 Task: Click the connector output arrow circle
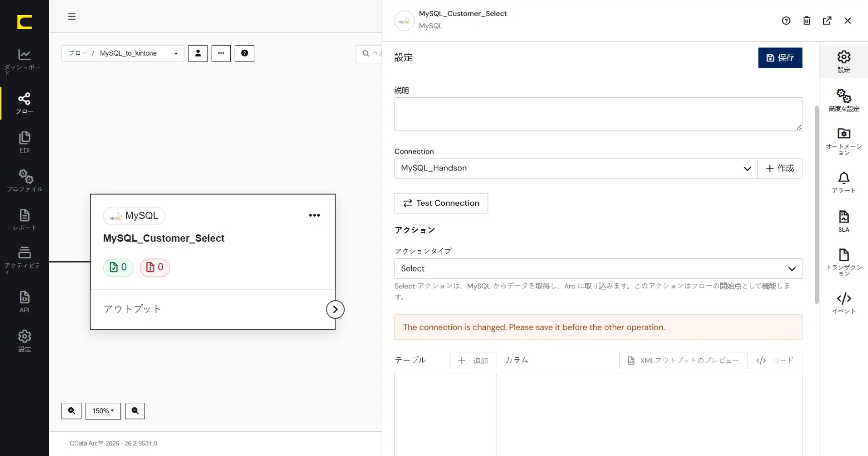coord(335,310)
